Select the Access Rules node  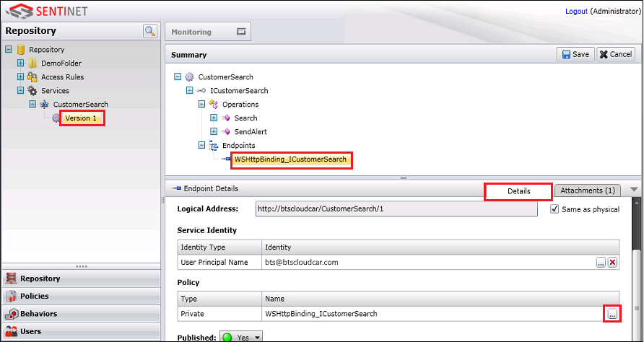click(62, 77)
